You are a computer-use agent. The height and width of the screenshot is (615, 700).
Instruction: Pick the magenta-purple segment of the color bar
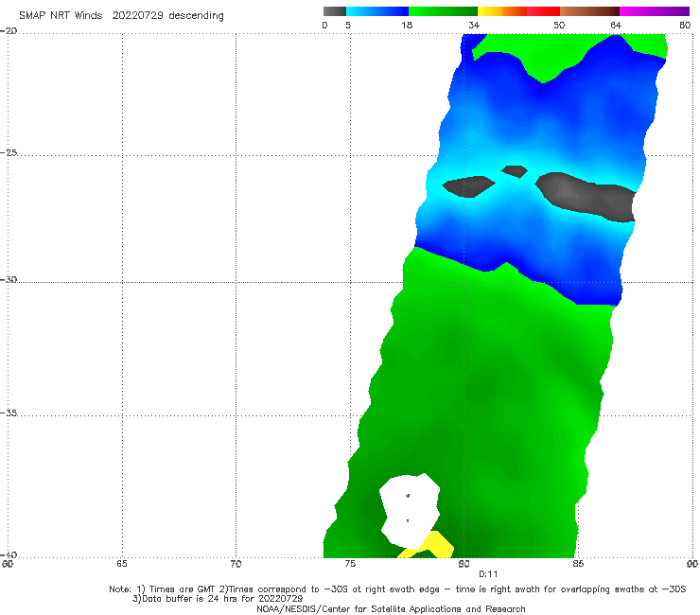(x=655, y=11)
